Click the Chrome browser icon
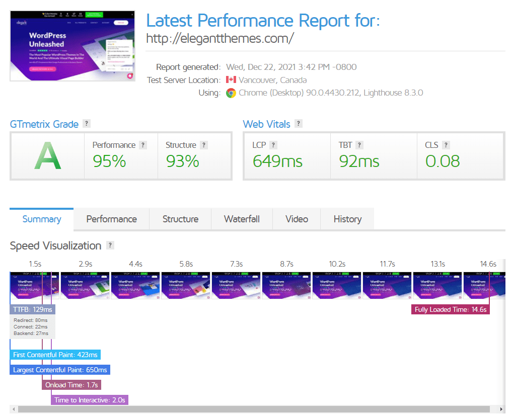 232,93
